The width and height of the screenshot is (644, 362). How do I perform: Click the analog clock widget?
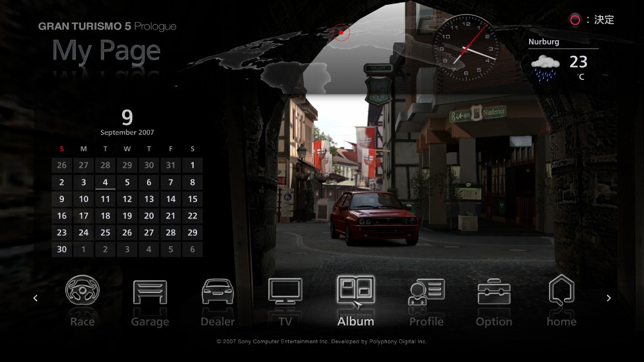pos(465,48)
